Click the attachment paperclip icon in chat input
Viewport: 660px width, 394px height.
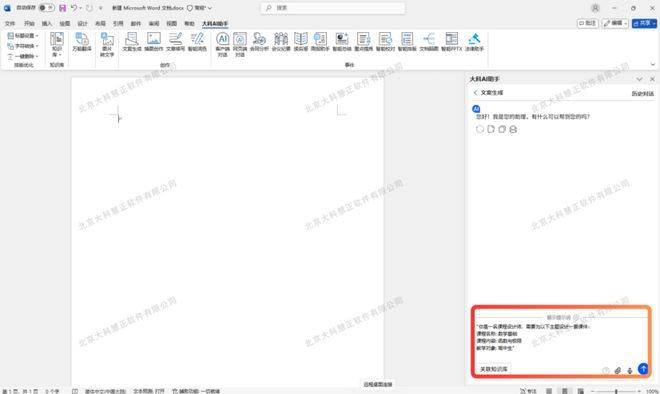617,370
